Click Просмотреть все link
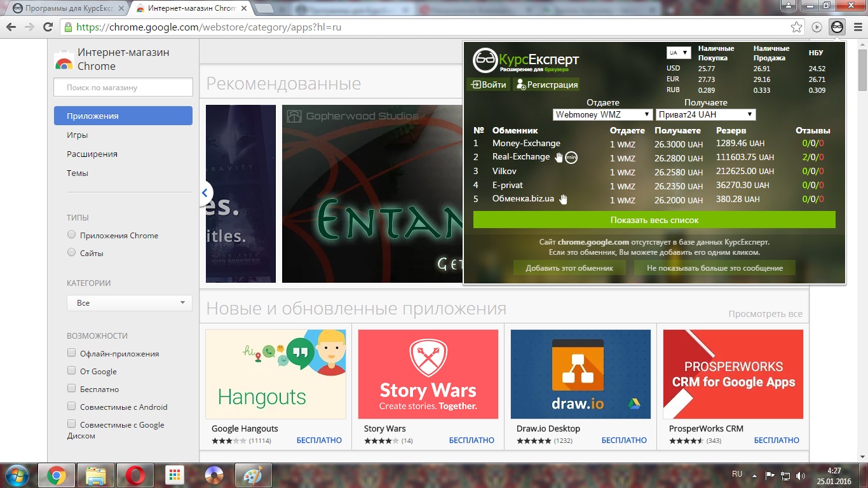Image resolution: width=868 pixels, height=488 pixels. point(765,314)
